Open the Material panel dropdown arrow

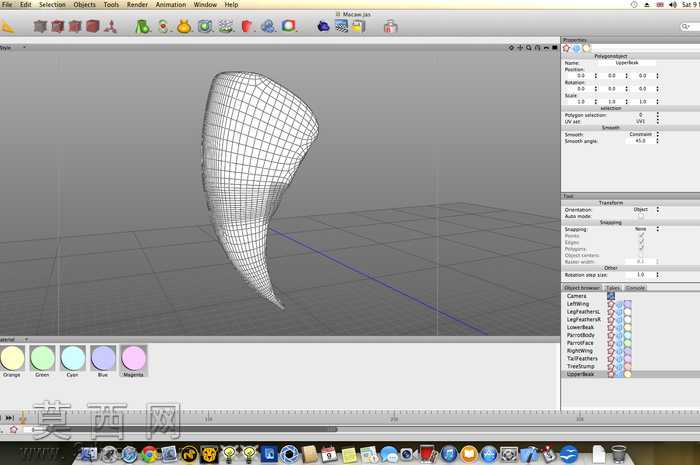pos(26,340)
